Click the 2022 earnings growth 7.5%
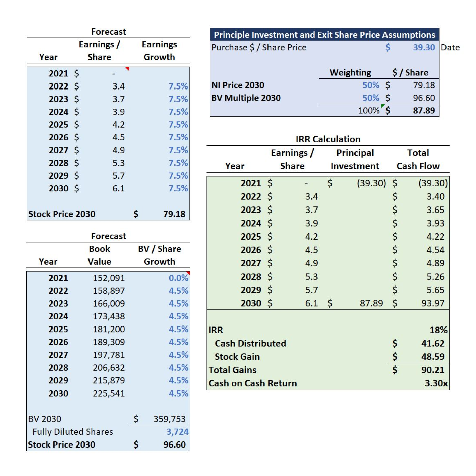476x476 pixels. [178, 86]
